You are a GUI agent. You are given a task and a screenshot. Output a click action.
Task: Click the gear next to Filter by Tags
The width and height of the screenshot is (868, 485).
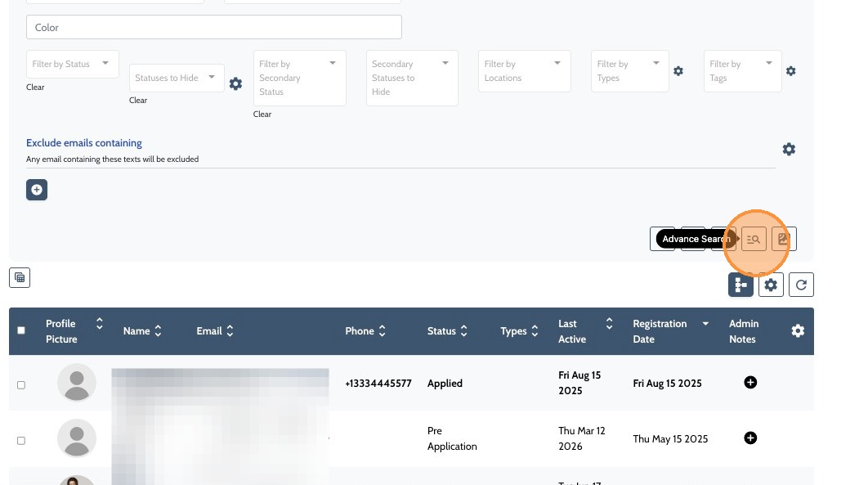click(791, 71)
